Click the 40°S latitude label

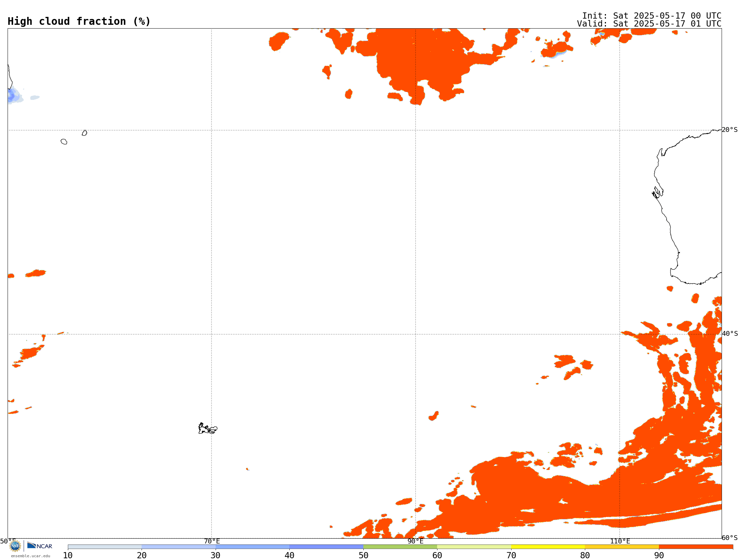click(x=730, y=334)
